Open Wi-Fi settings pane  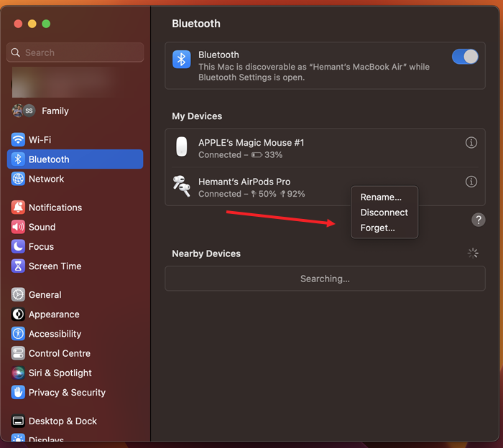tap(75, 140)
